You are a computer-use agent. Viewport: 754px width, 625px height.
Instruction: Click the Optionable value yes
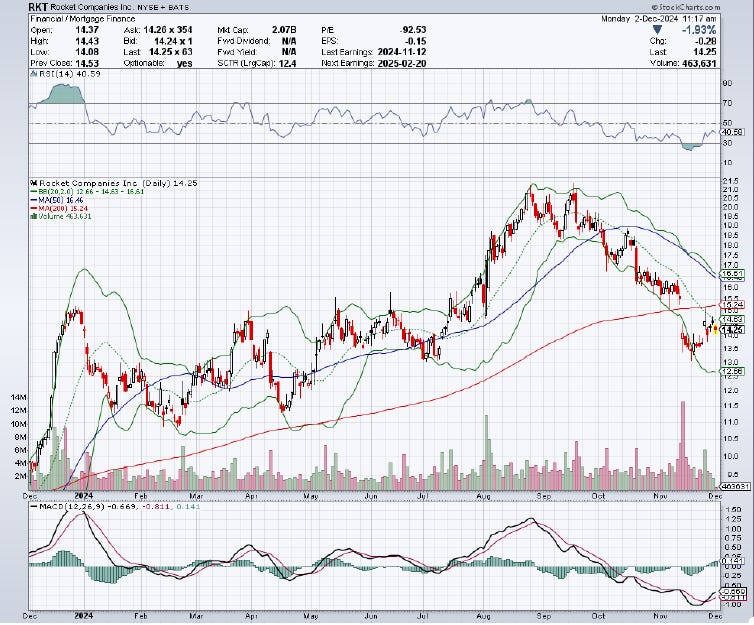(185, 63)
